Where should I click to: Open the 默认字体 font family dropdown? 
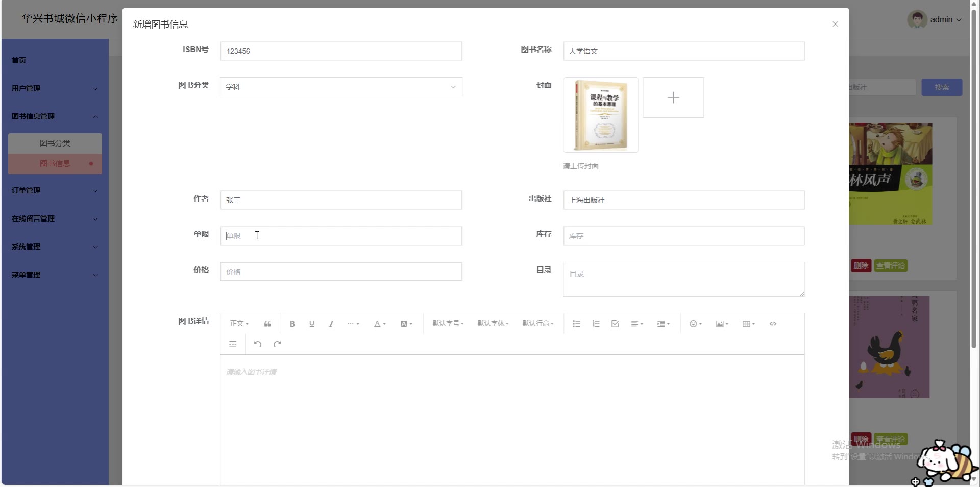click(493, 324)
